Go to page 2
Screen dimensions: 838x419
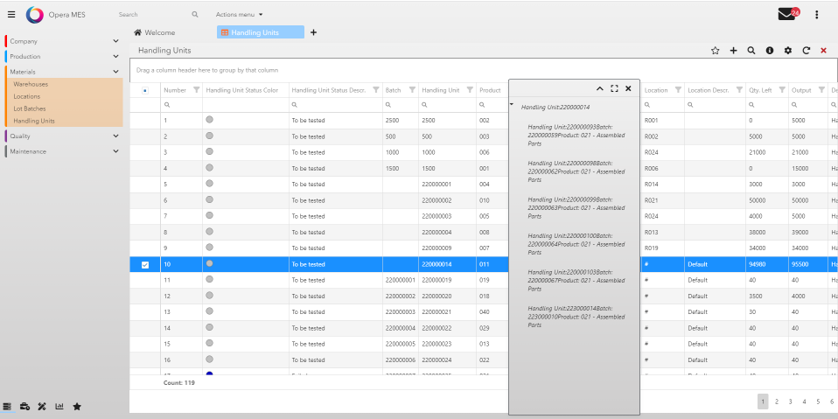[x=777, y=401]
